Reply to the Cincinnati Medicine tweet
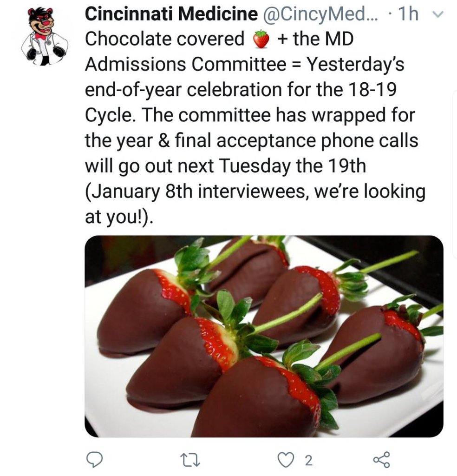This screenshot has height=476, width=457. click(95, 460)
